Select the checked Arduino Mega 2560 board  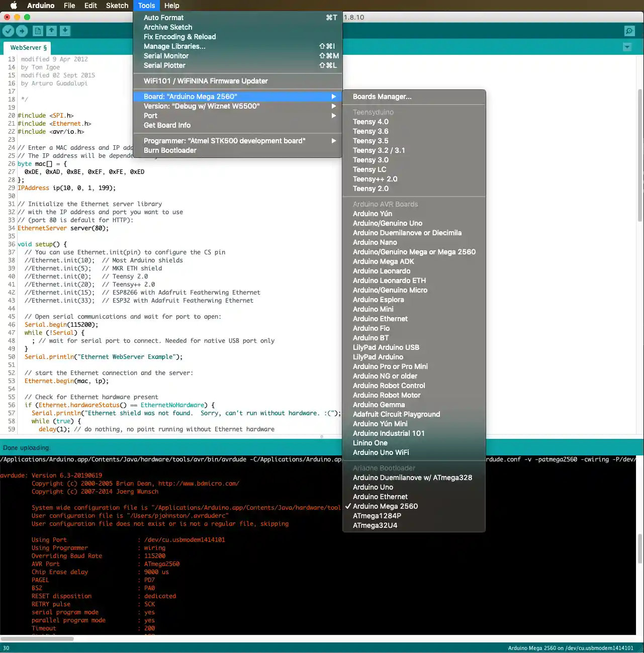(385, 506)
